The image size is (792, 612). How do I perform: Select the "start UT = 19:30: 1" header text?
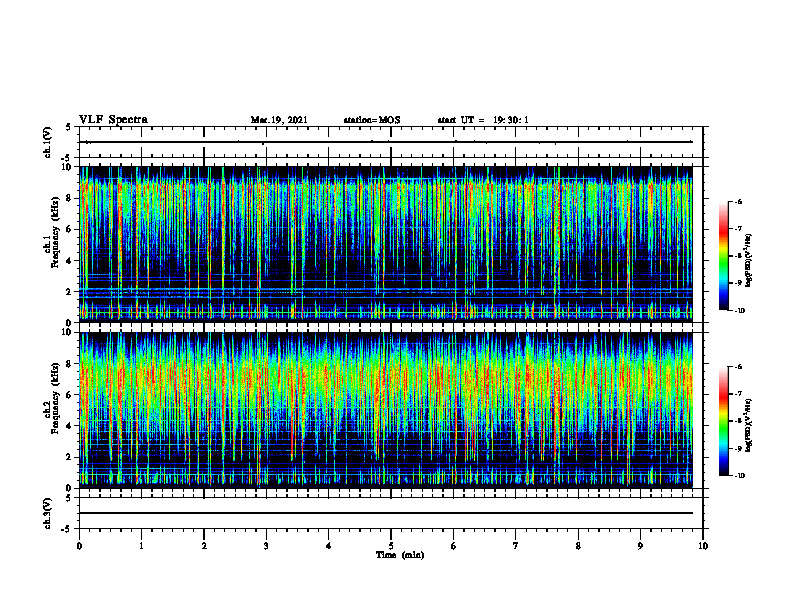click(x=483, y=120)
